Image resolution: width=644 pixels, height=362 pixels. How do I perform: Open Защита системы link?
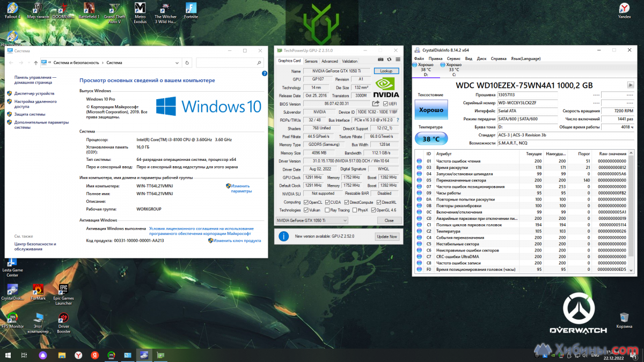point(30,114)
